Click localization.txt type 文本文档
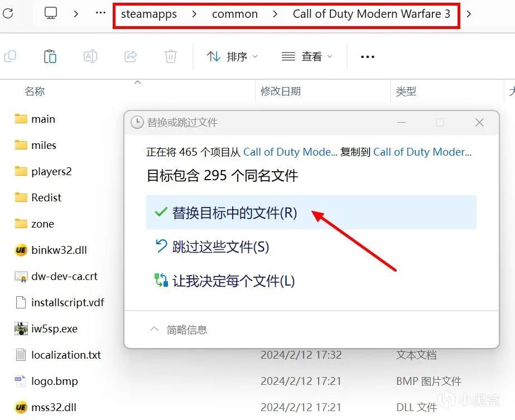This screenshot has height=420, width=515. pyautogui.click(x=416, y=355)
